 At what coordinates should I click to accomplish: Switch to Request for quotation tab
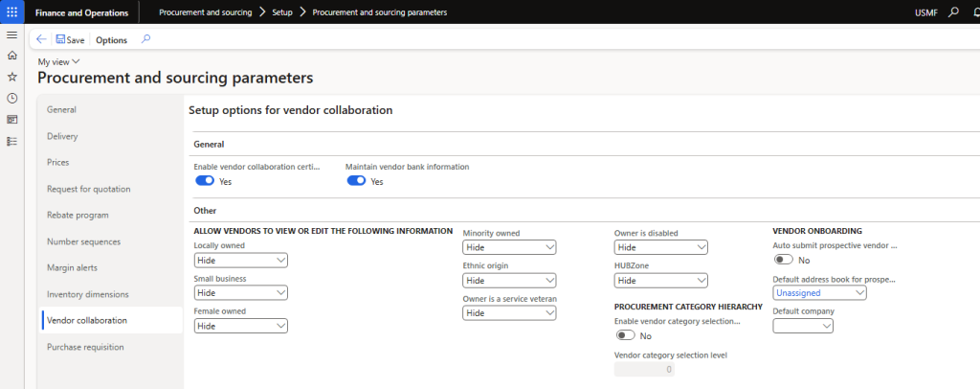point(88,189)
